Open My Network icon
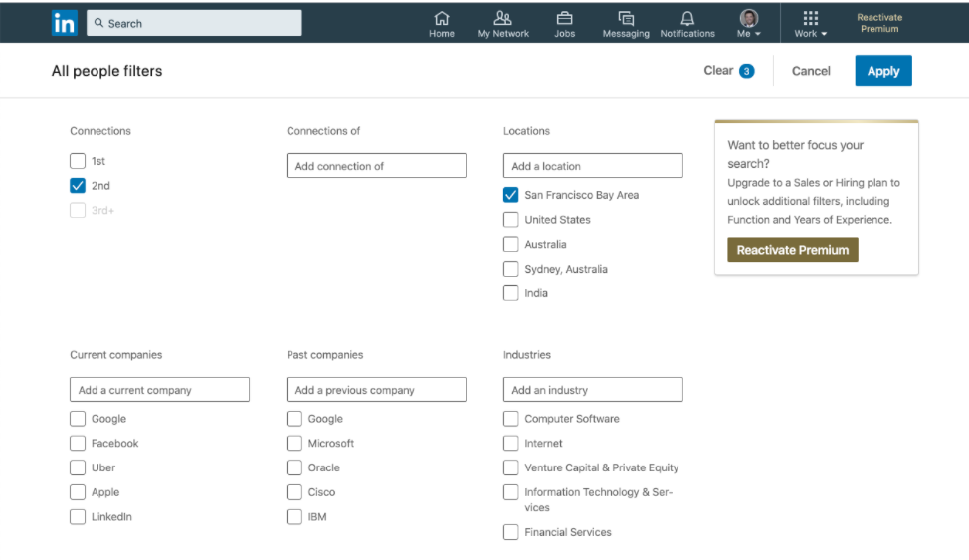Image resolution: width=969 pixels, height=560 pixels. (503, 18)
